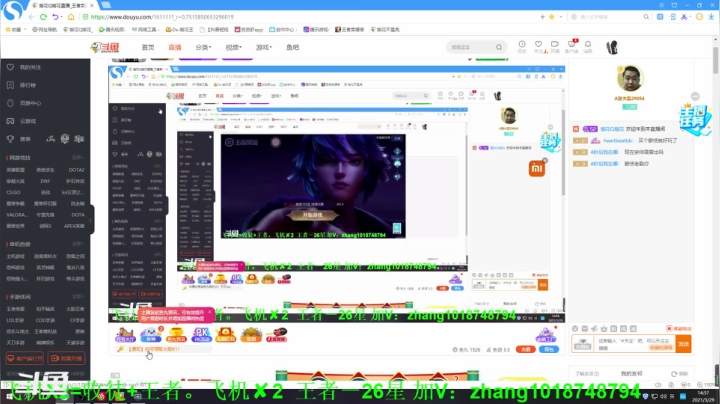Screen dimensions: 720x404
Task: Select the active browser tab for Douyu
Action: (62, 6)
